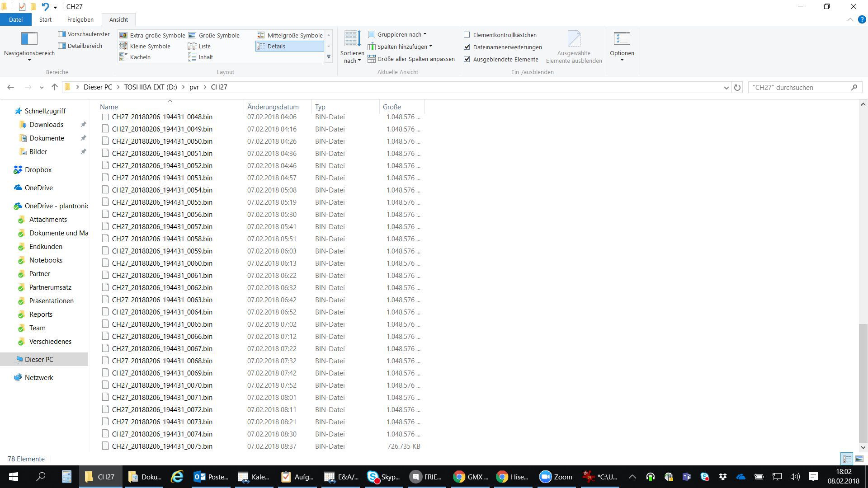Select Netzwerk in the navigation pane
This screenshot has width=868, height=488.
[x=39, y=378]
